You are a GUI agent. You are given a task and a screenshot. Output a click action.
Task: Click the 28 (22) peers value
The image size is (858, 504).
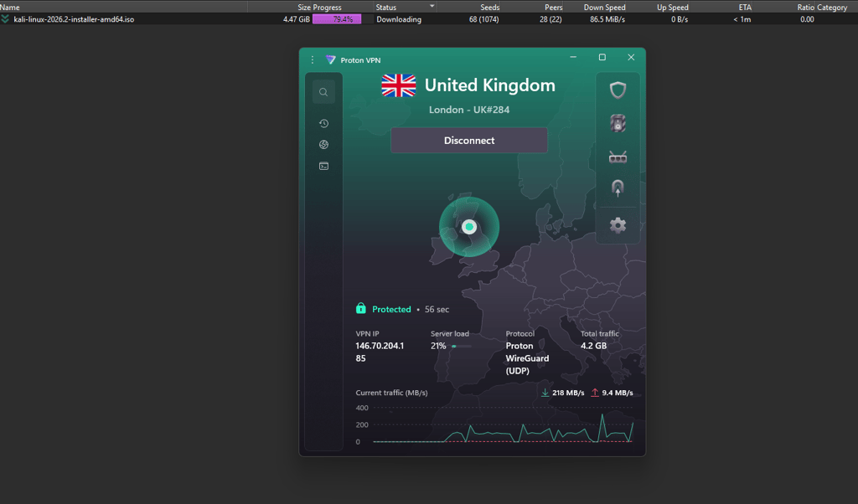(550, 19)
